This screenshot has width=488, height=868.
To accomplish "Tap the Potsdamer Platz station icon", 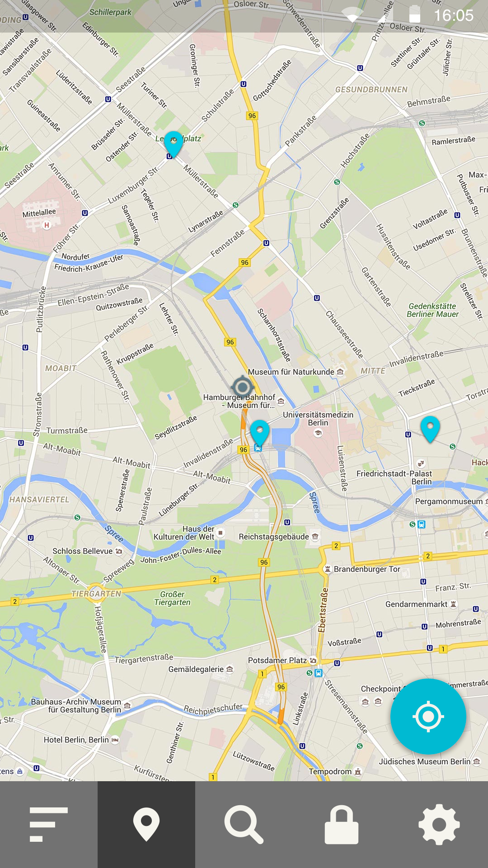I will (x=319, y=673).
